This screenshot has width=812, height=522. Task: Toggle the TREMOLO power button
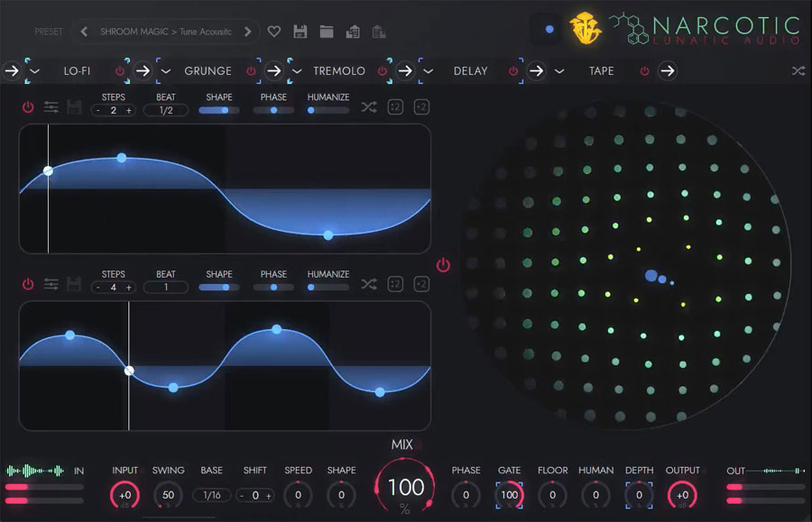(383, 71)
